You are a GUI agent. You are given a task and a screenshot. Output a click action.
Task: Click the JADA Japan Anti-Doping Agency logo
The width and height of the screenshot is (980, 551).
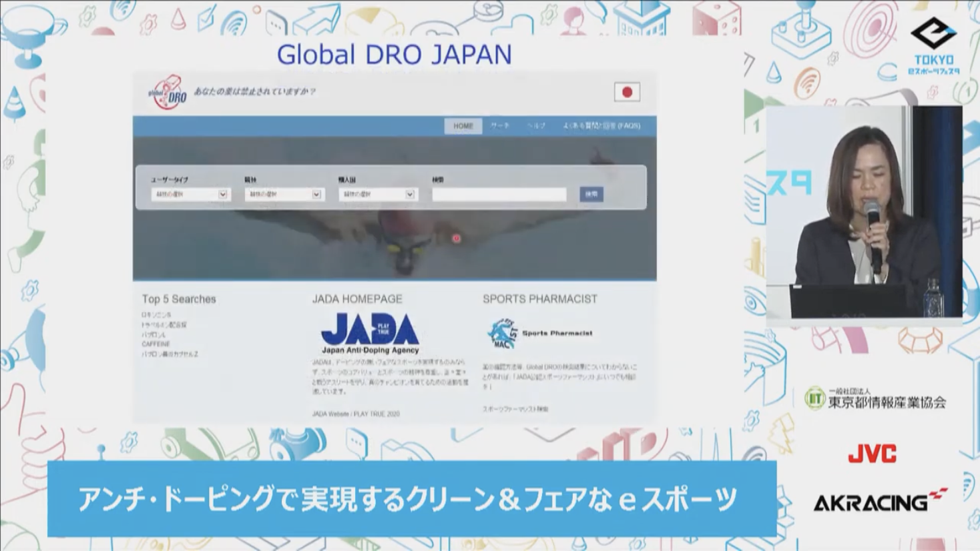[x=370, y=333]
